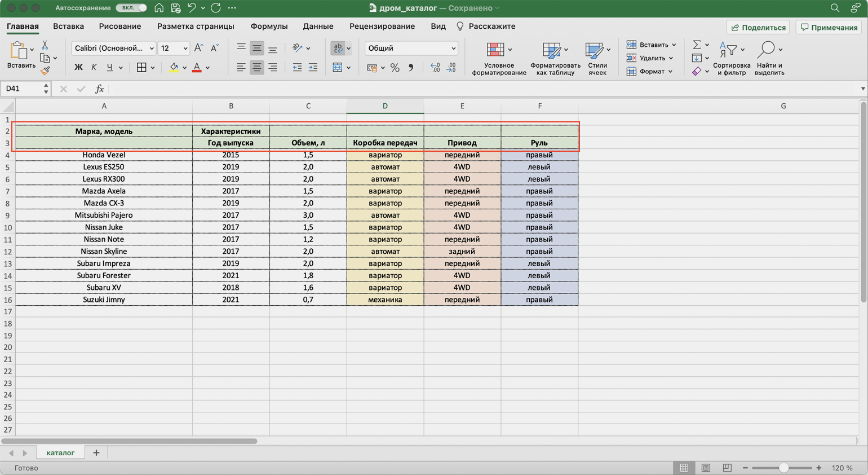Viewport: 868px width, 475px height.
Task: Apply the percent style format
Action: [x=395, y=68]
